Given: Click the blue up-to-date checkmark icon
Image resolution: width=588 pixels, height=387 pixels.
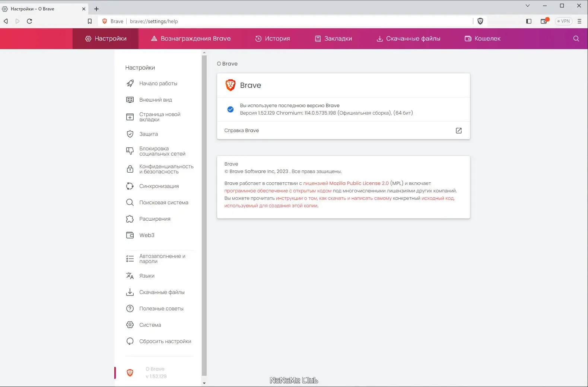Looking at the screenshot, I should point(231,109).
